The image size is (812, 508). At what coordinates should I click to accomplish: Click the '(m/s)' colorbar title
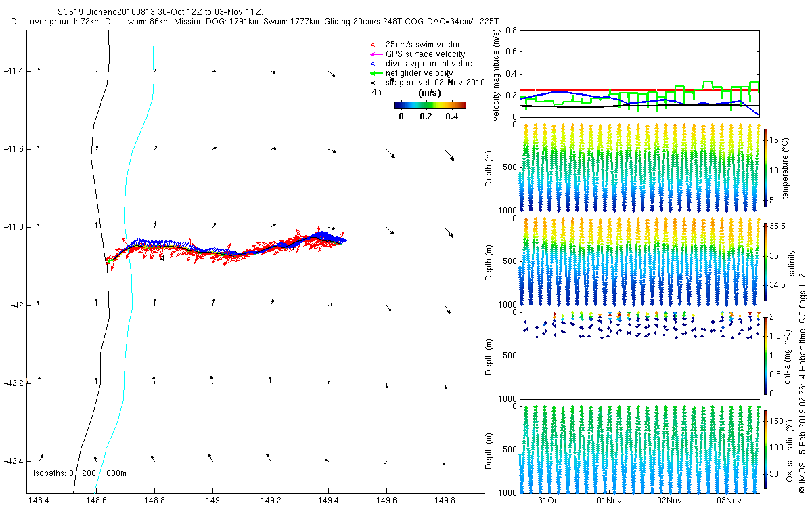pos(430,92)
